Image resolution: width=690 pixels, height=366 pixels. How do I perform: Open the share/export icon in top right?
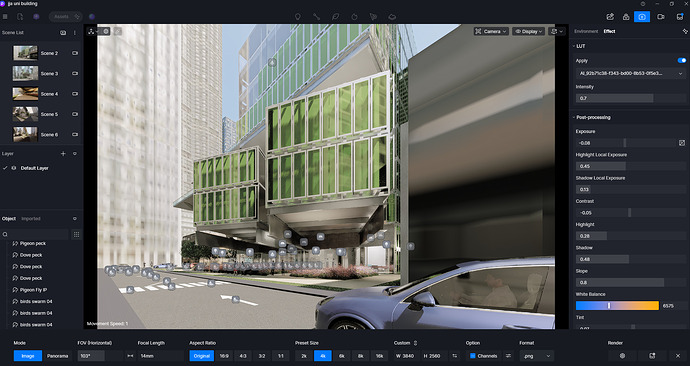tap(610, 17)
